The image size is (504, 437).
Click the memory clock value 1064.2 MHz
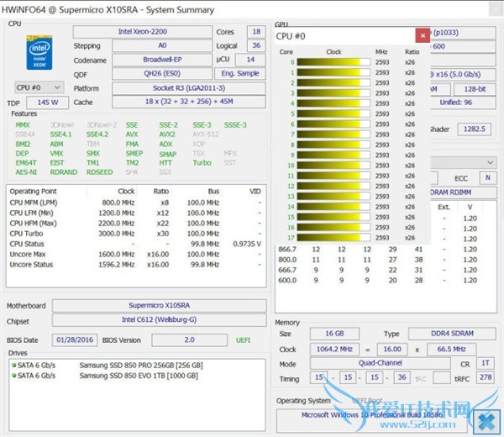[334, 350]
